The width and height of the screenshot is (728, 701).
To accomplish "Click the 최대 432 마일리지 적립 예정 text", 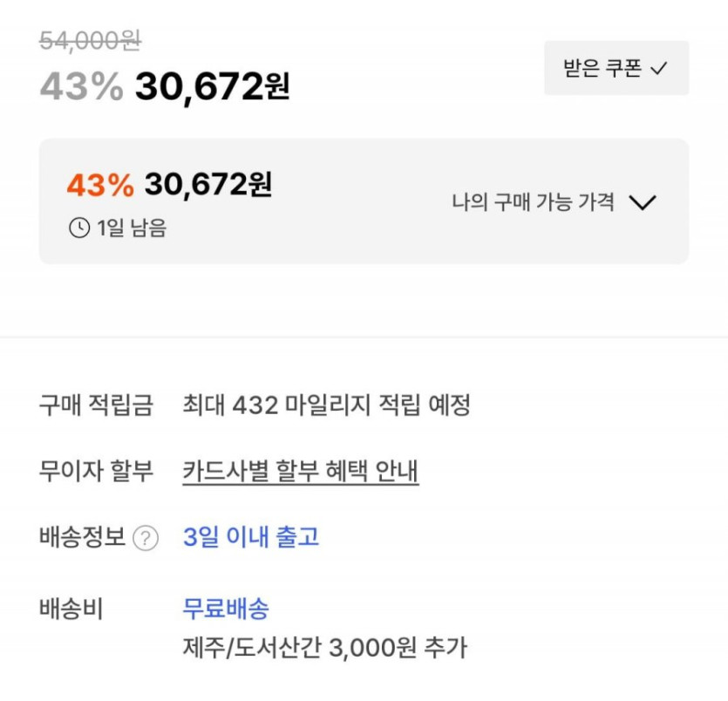I will (326, 405).
